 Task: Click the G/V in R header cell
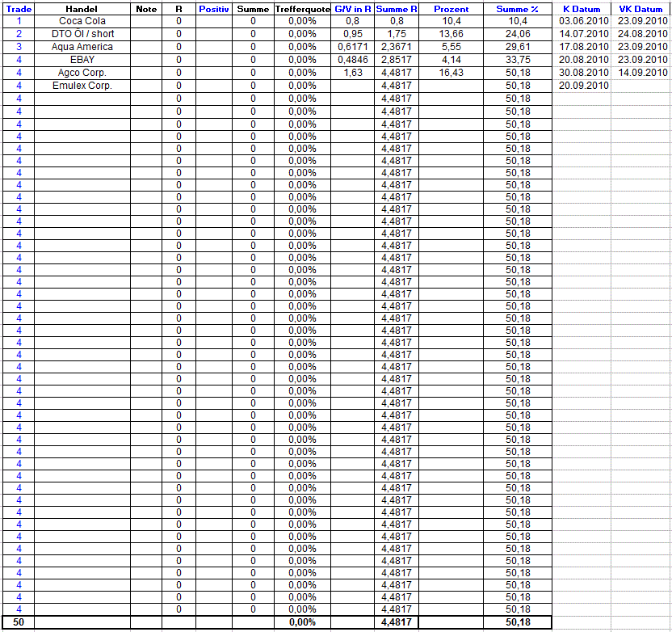[x=353, y=9]
